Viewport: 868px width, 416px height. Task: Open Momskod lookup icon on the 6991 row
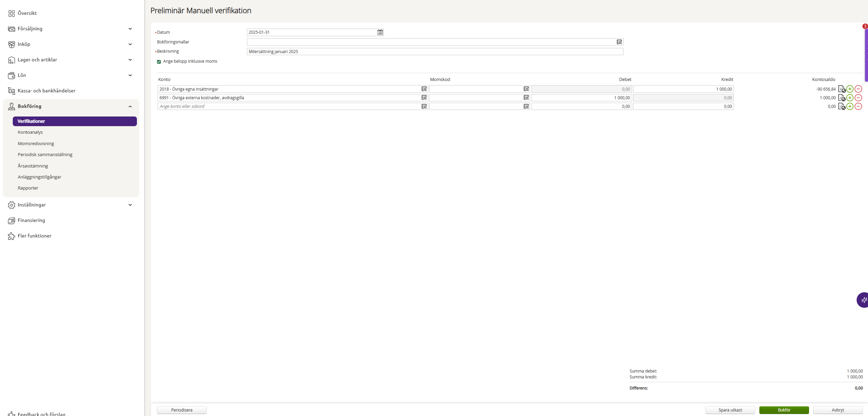tap(526, 98)
